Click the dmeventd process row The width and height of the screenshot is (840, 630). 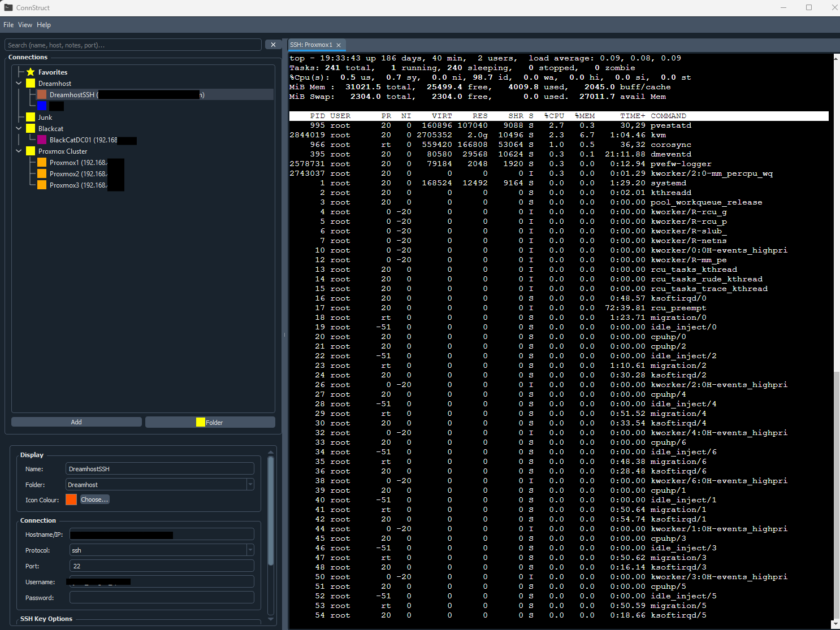559,154
